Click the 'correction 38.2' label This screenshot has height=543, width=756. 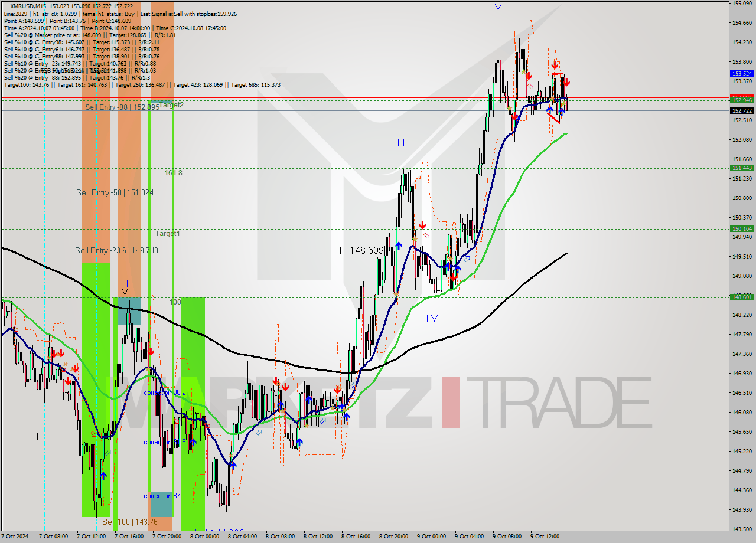tap(165, 392)
